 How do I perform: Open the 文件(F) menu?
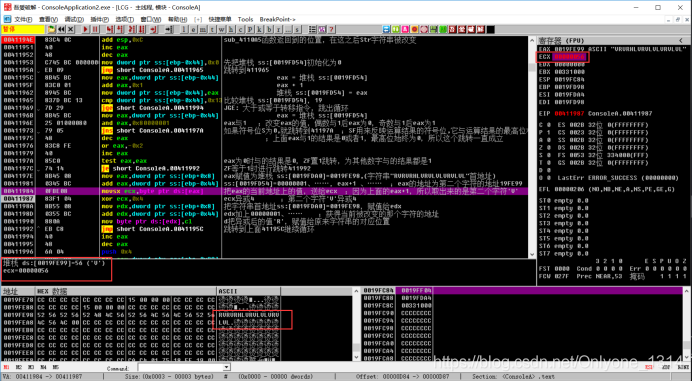(23, 19)
